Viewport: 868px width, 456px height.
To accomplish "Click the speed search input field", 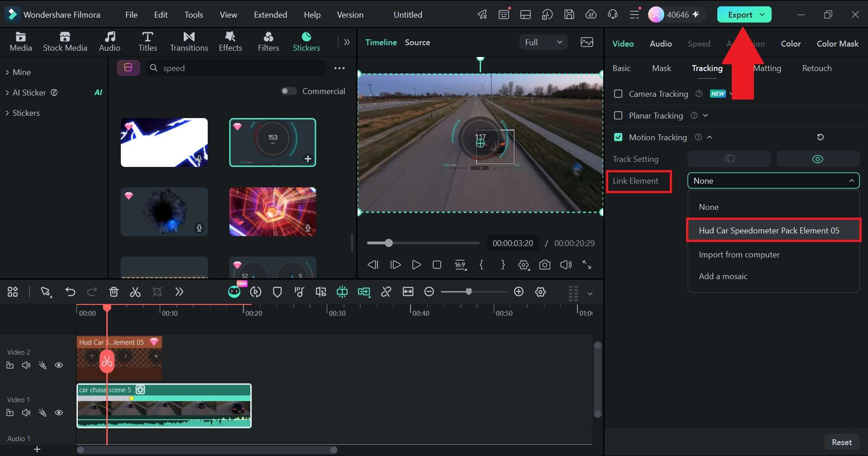I will [235, 68].
